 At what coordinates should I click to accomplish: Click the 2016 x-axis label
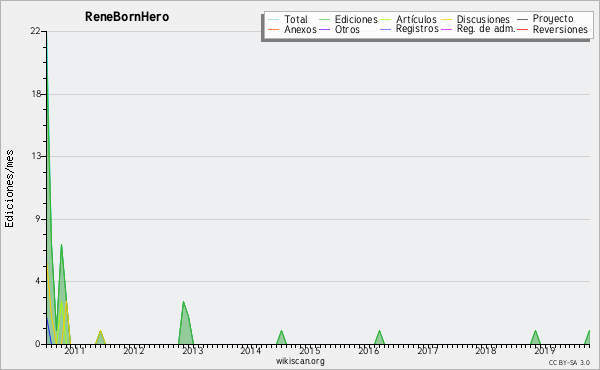[368, 350]
